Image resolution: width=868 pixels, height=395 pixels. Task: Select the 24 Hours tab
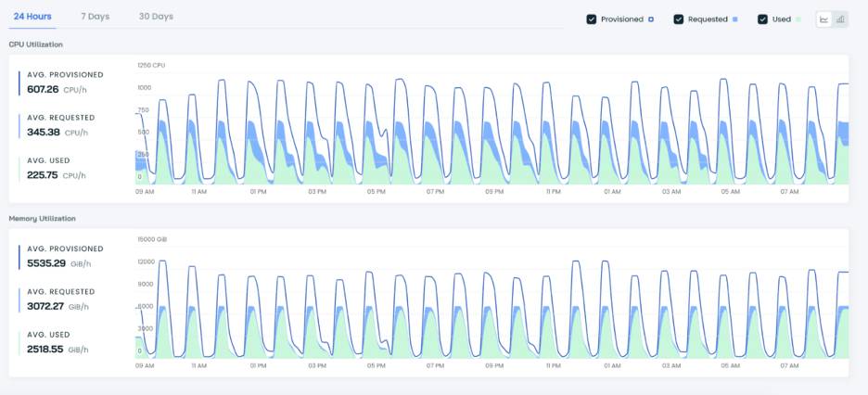click(32, 17)
